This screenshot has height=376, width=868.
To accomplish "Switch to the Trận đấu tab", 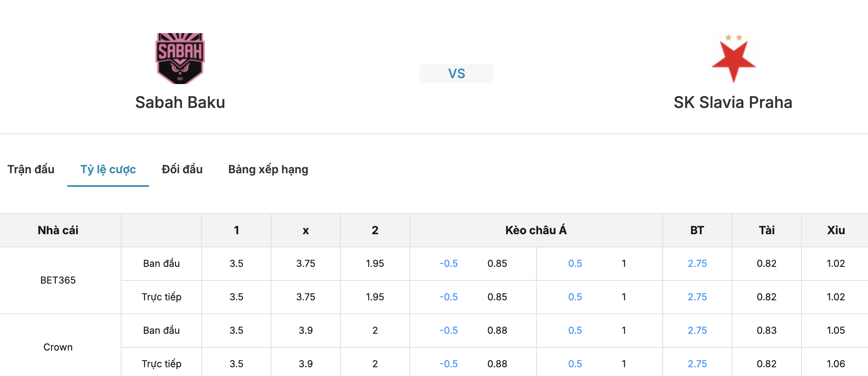I will pyautogui.click(x=31, y=169).
